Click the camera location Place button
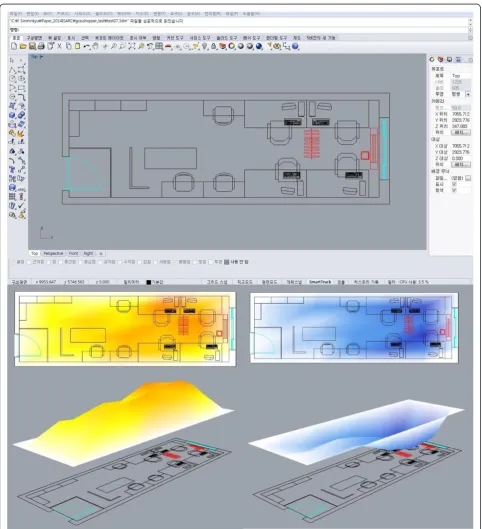 point(461,132)
